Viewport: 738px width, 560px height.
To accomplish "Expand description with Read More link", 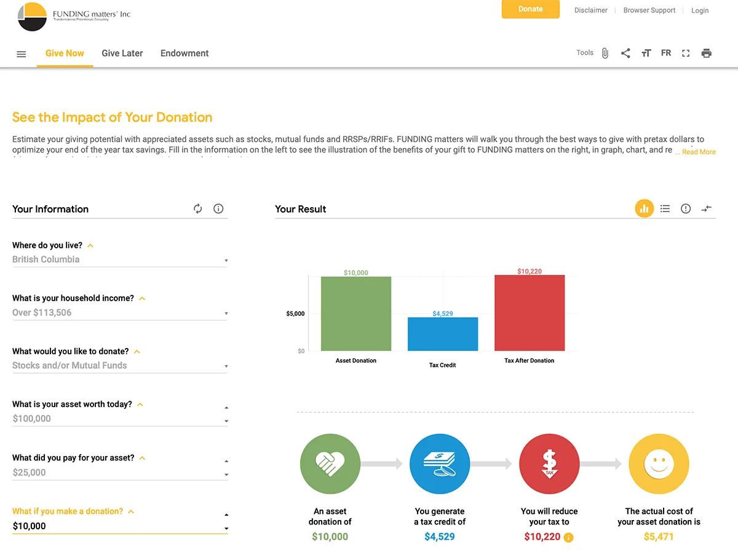I will point(696,152).
